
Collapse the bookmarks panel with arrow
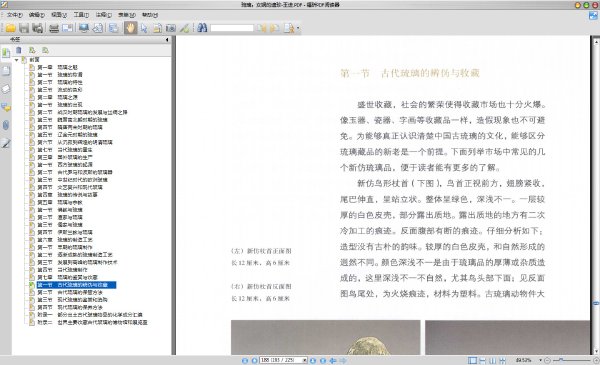[167, 39]
